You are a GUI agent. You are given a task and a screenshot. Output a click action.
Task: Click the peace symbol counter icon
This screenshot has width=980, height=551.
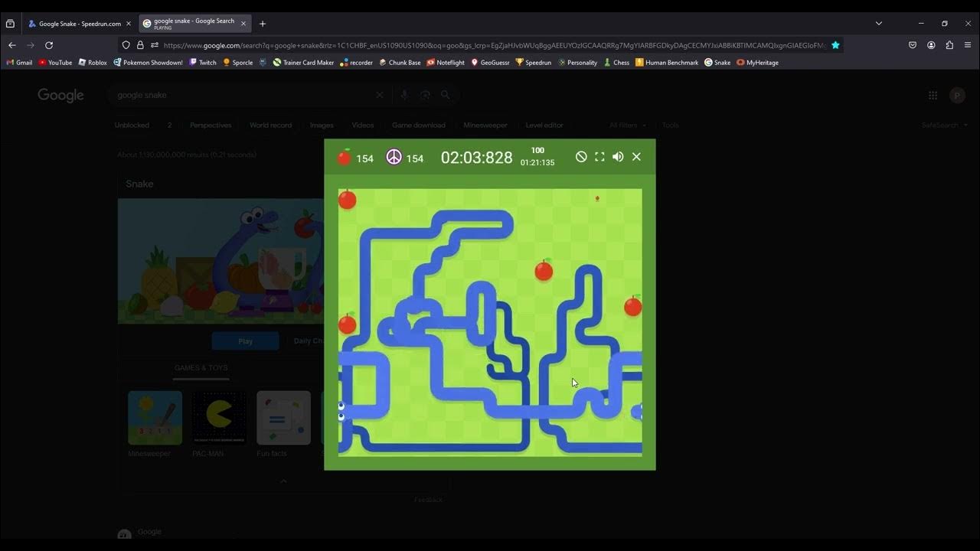pyautogui.click(x=394, y=158)
